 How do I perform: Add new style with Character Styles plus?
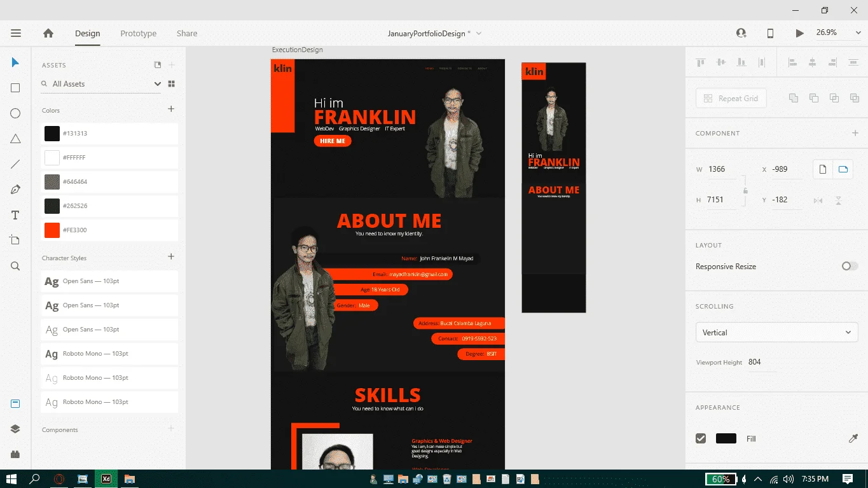tap(171, 257)
